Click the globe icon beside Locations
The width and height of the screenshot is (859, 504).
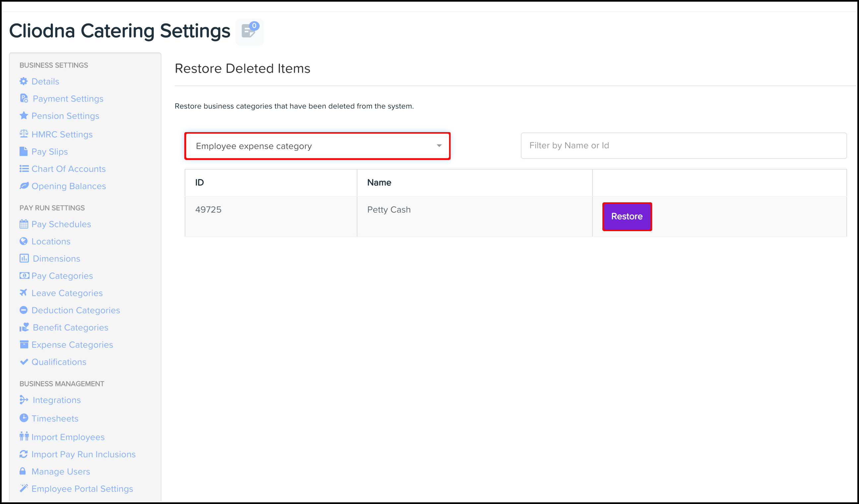pyautogui.click(x=24, y=241)
